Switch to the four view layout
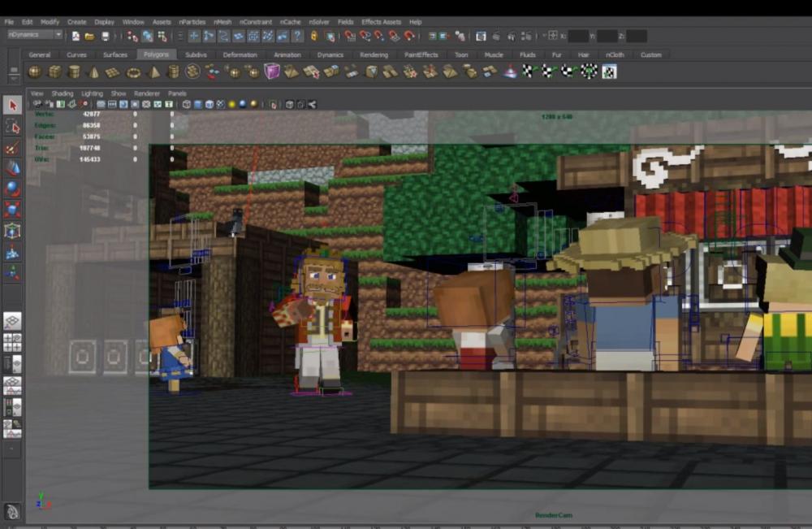This screenshot has height=529, width=812. (12, 343)
